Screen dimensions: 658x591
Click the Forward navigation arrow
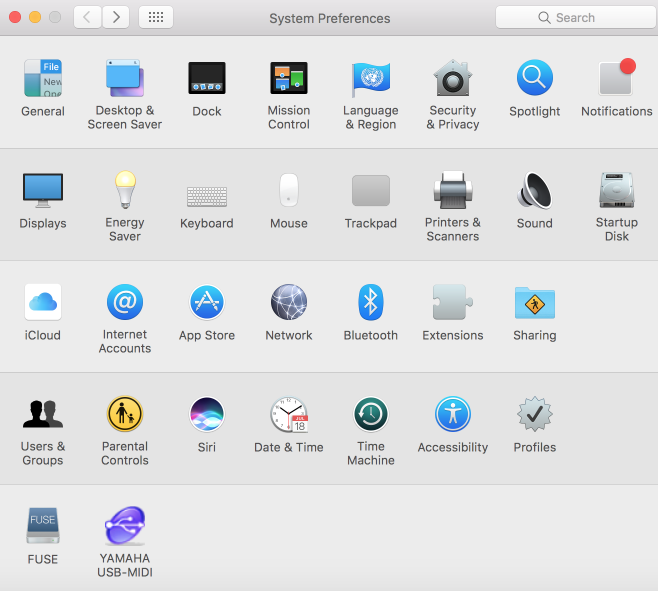tap(116, 17)
